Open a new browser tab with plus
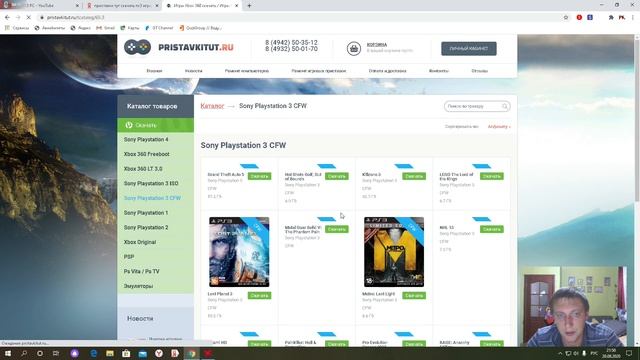Viewport: 640px width, 360px height. click(x=249, y=6)
